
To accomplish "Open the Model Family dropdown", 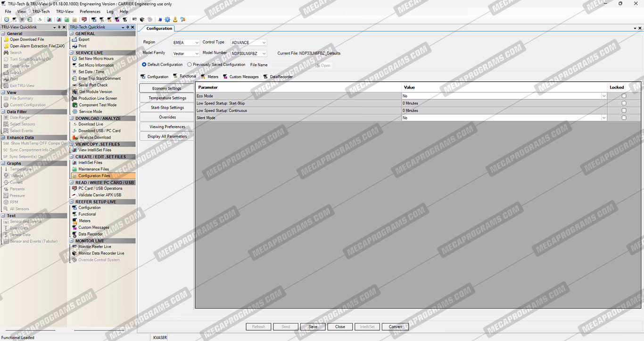I will click(197, 54).
